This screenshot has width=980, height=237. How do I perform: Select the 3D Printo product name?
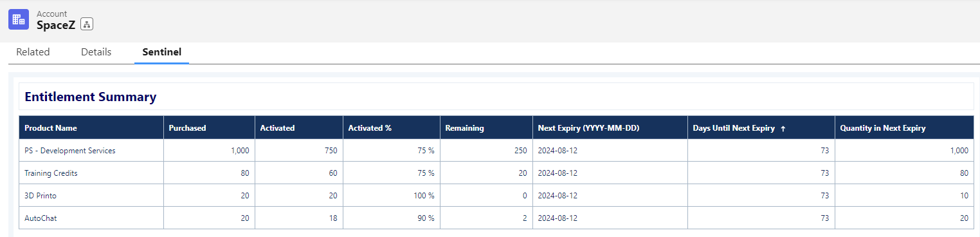point(41,196)
